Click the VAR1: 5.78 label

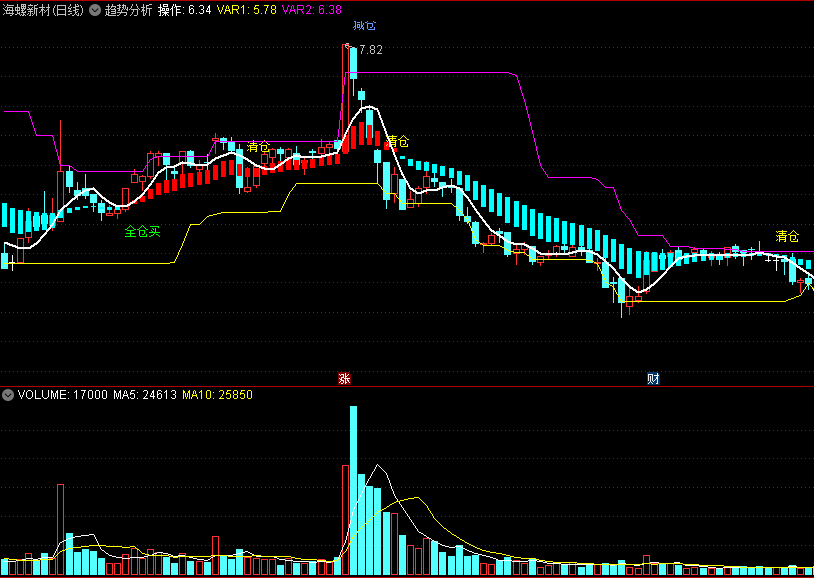click(247, 10)
